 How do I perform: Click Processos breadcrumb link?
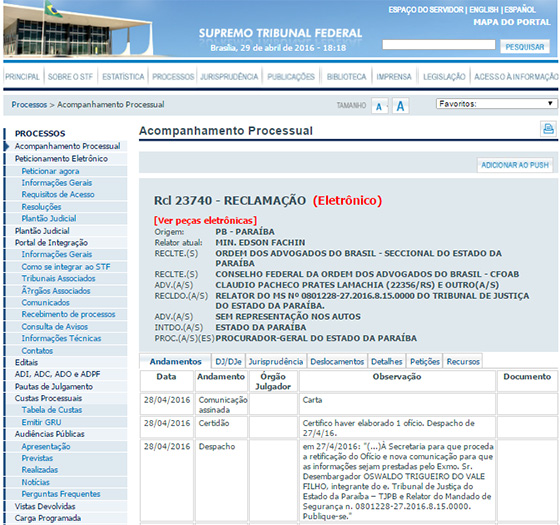(29, 105)
